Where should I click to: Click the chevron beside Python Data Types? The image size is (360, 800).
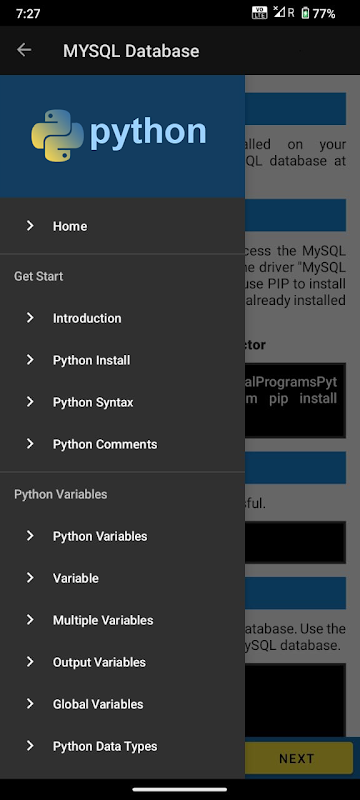click(x=30, y=746)
